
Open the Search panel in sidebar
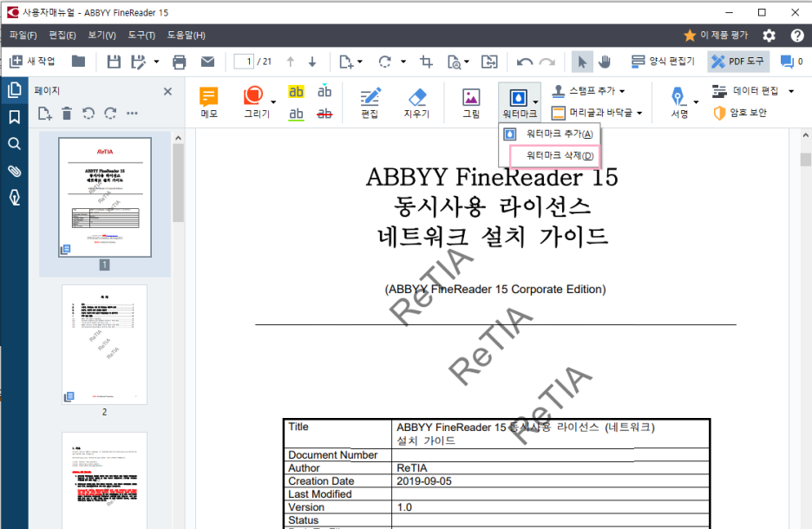click(x=15, y=143)
